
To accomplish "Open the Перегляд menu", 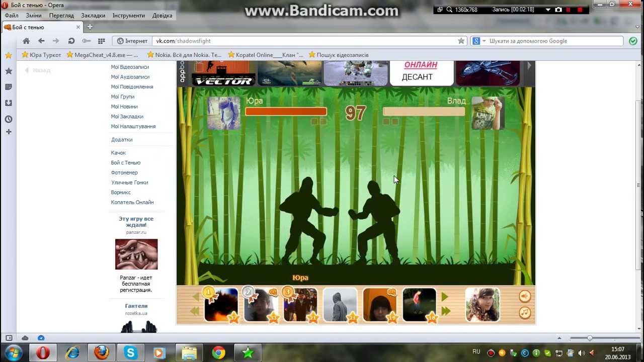I will click(x=61, y=16).
